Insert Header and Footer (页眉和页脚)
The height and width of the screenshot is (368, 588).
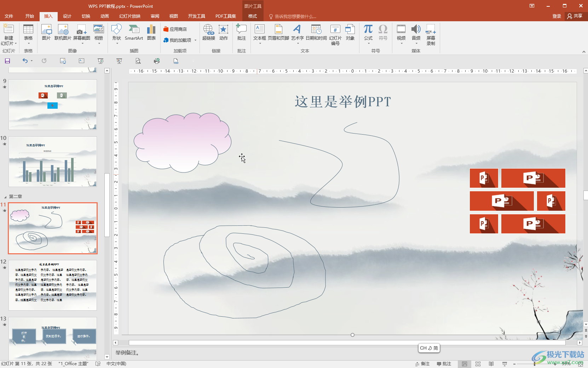278,32
